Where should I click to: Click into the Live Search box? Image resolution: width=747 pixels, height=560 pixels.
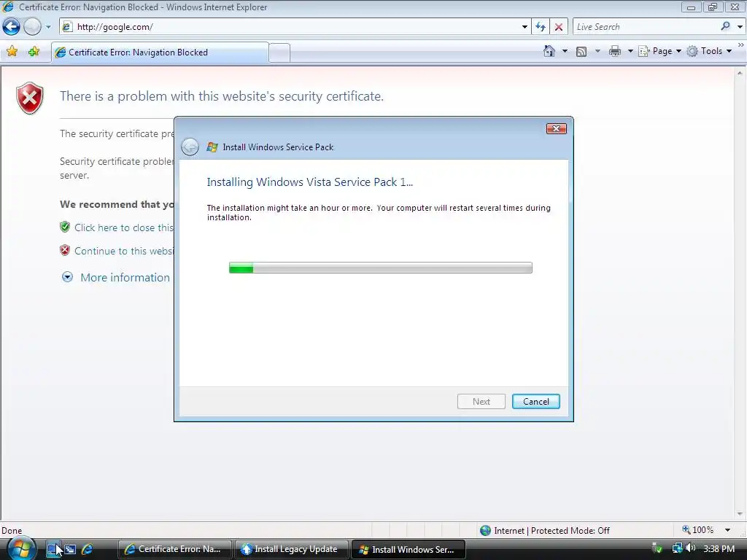coord(646,27)
